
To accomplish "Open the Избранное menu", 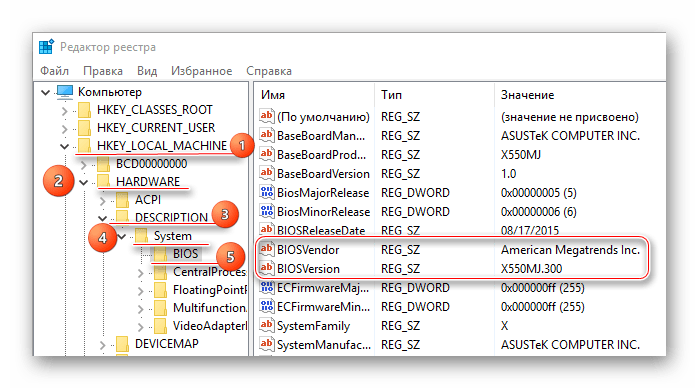I will (202, 71).
